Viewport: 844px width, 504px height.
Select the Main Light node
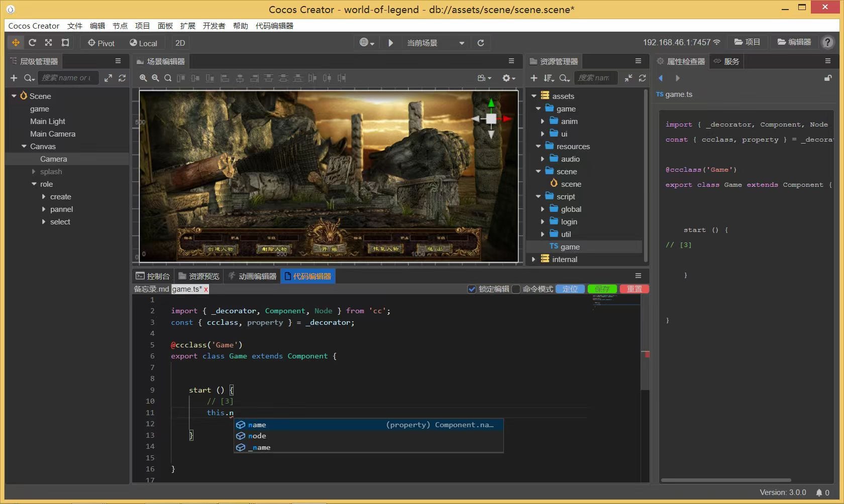click(x=48, y=121)
